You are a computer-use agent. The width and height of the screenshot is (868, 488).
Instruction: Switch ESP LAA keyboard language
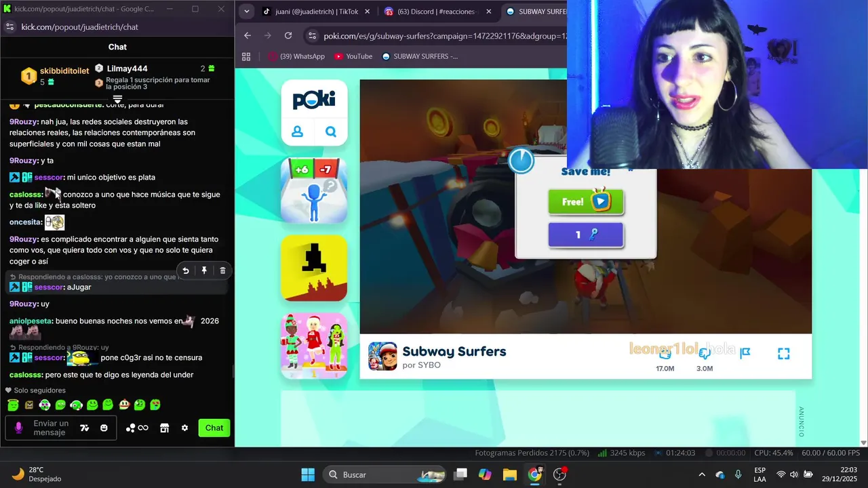760,474
